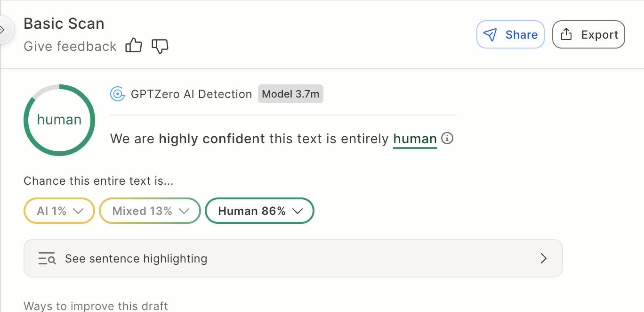Viewport: 644px width, 312px height.
Task: Click the GPTZero logo icon
Action: [x=117, y=94]
